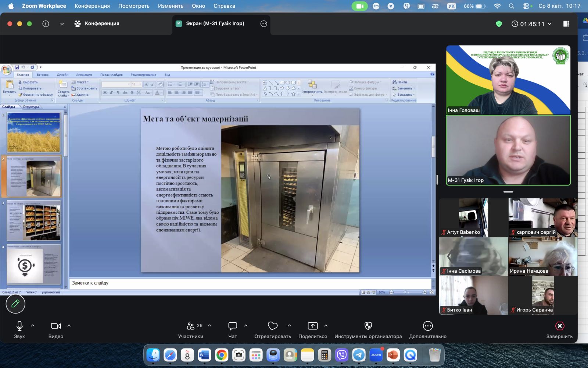
Task: Click the encryption green shield icon
Action: [x=499, y=24]
